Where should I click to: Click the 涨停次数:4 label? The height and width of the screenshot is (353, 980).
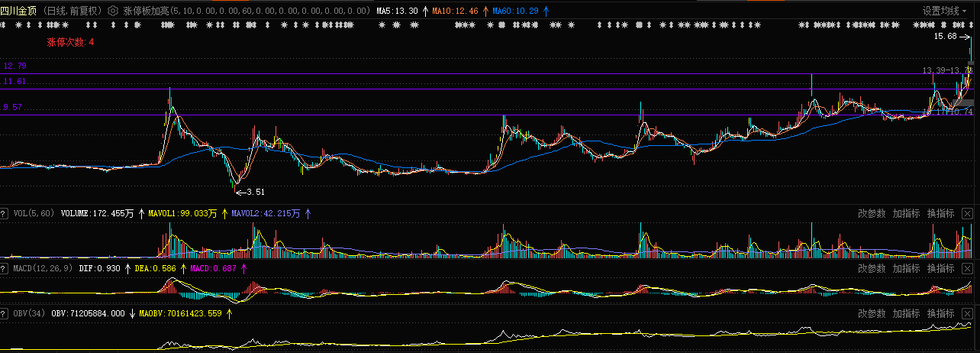click(70, 41)
